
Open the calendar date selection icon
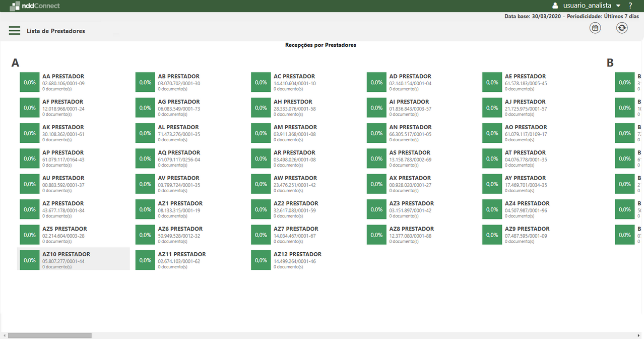(x=595, y=28)
